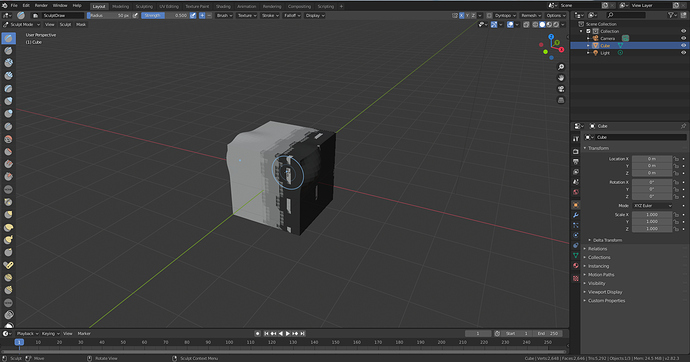
Task: Open the Brush dropdown
Action: [224, 15]
